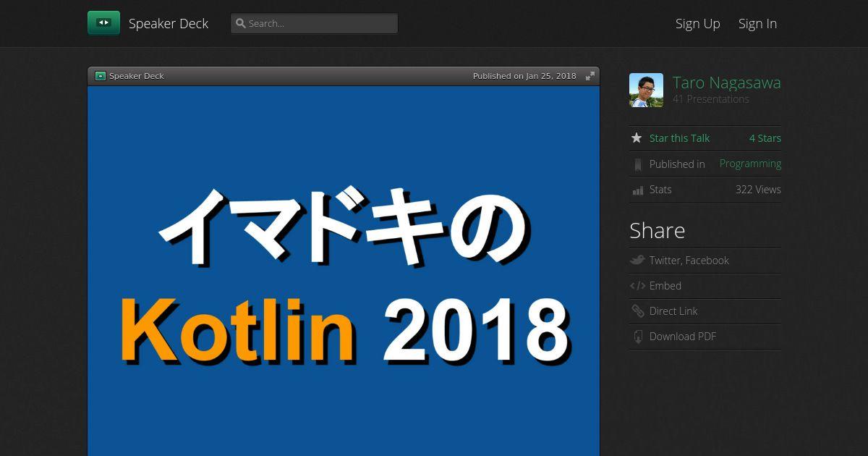
Task: Get the Direct Link
Action: pos(673,311)
